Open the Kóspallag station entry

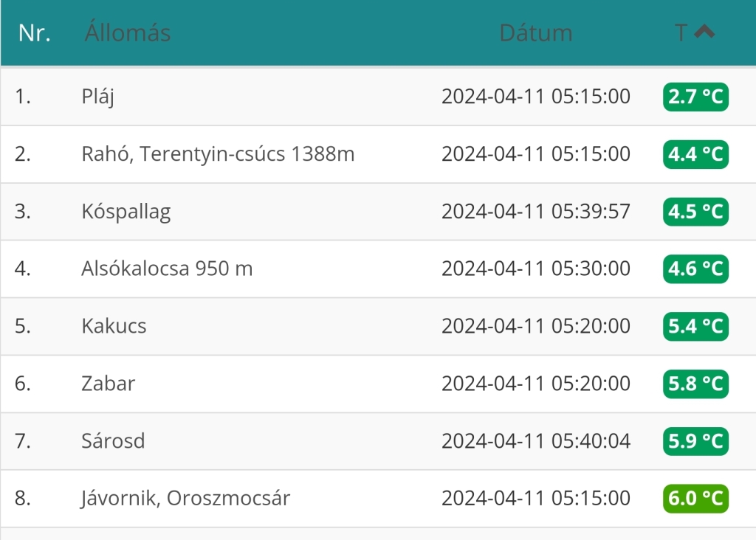[x=126, y=212]
